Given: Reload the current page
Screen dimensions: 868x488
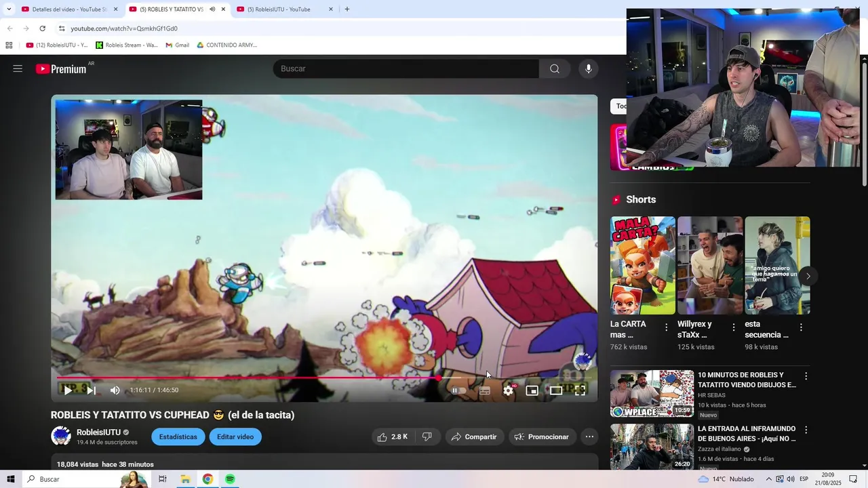Looking at the screenshot, I should 42,28.
